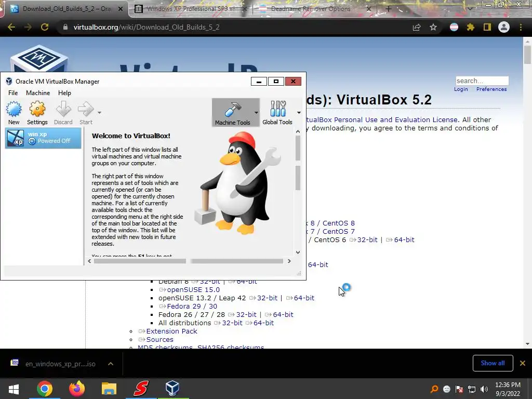Download Fedora 26 / 27 / 28 32-bit
The width and height of the screenshot is (532, 399).
[246, 314]
